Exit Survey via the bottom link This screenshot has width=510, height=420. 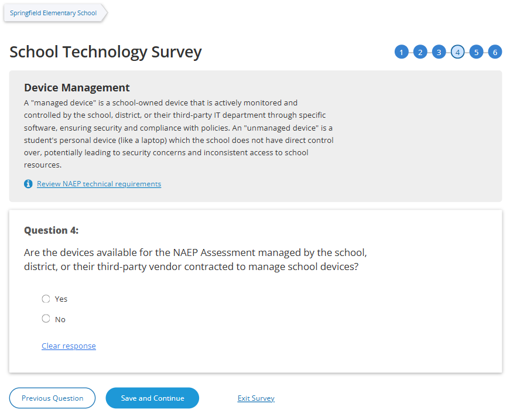click(x=256, y=398)
